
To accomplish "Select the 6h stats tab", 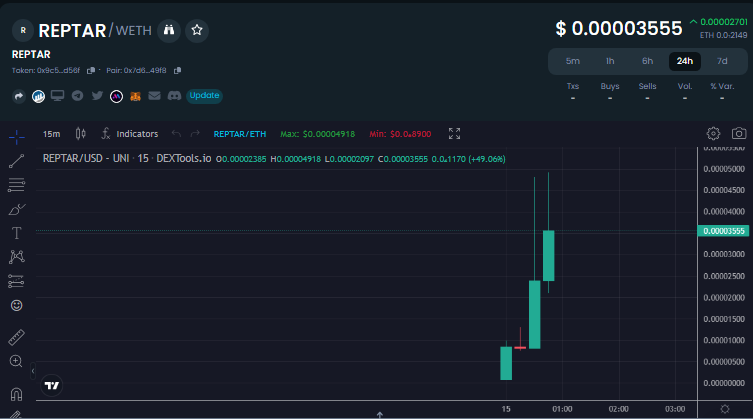I will pyautogui.click(x=647, y=61).
